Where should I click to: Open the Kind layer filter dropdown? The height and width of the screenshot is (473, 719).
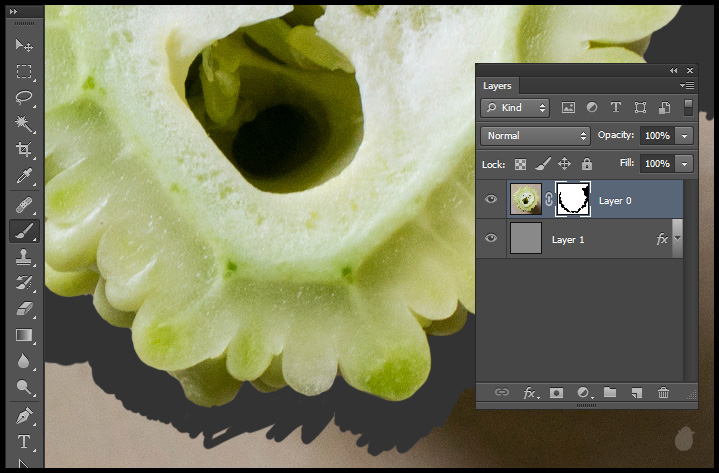[515, 107]
